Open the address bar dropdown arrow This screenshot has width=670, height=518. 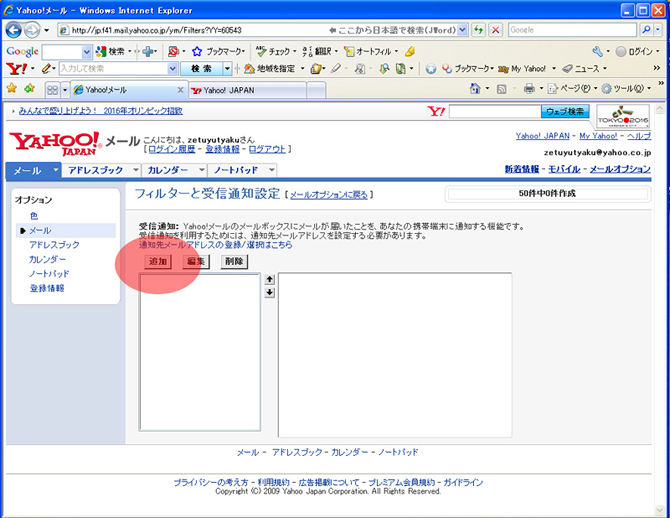coord(462,30)
